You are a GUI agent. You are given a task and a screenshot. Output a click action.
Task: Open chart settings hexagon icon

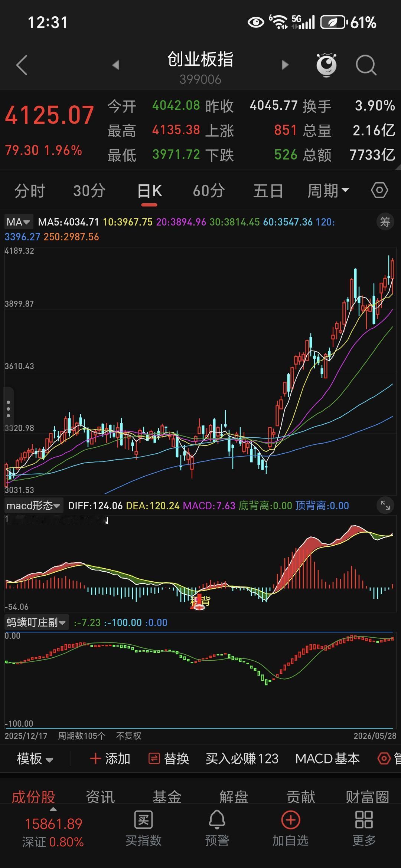click(379, 191)
